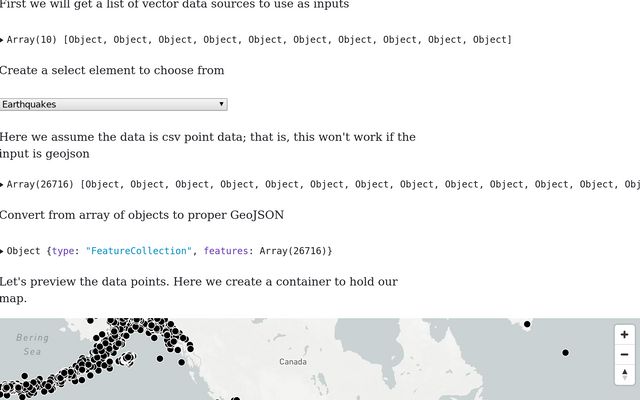
Task: Click the "Convert from array of objects" text
Action: coord(141,215)
